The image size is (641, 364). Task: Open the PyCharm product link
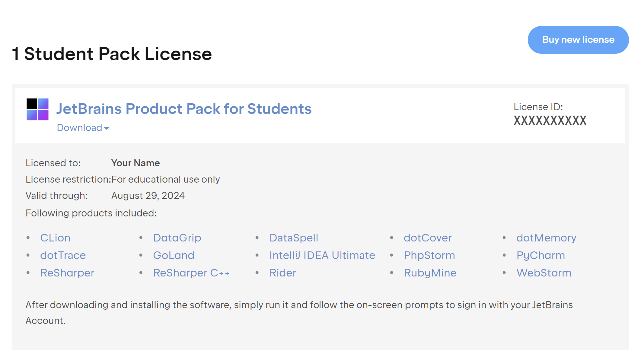click(x=541, y=255)
